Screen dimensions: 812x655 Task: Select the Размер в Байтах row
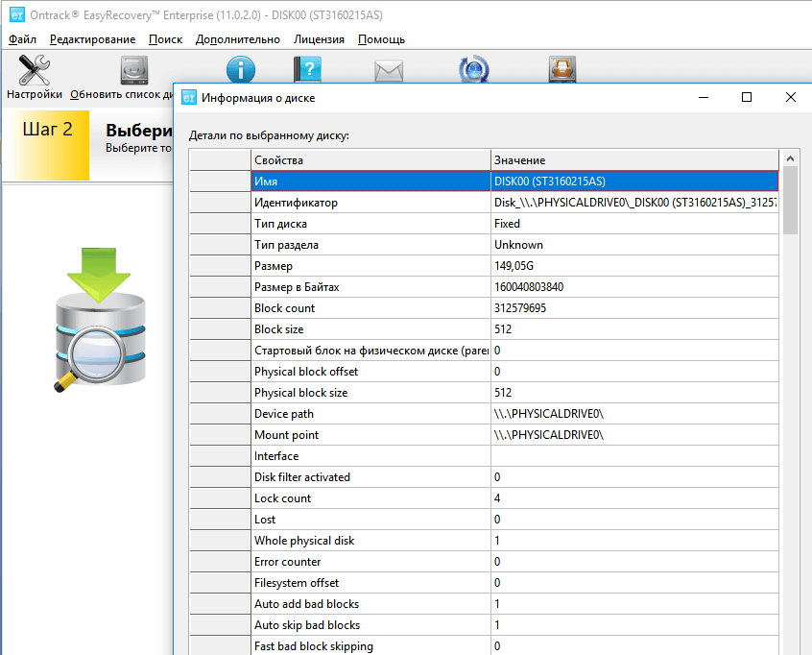pyautogui.click(x=370, y=287)
